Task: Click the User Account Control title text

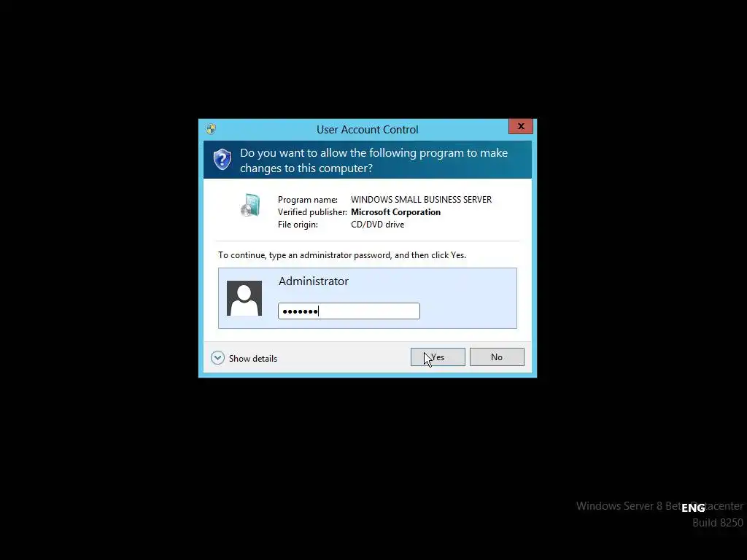Action: pyautogui.click(x=368, y=130)
